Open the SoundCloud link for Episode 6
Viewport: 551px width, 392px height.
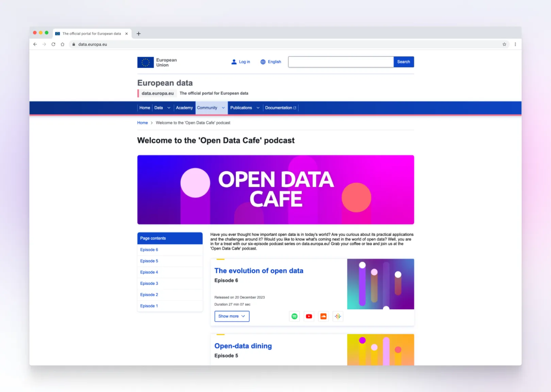pyautogui.click(x=323, y=316)
